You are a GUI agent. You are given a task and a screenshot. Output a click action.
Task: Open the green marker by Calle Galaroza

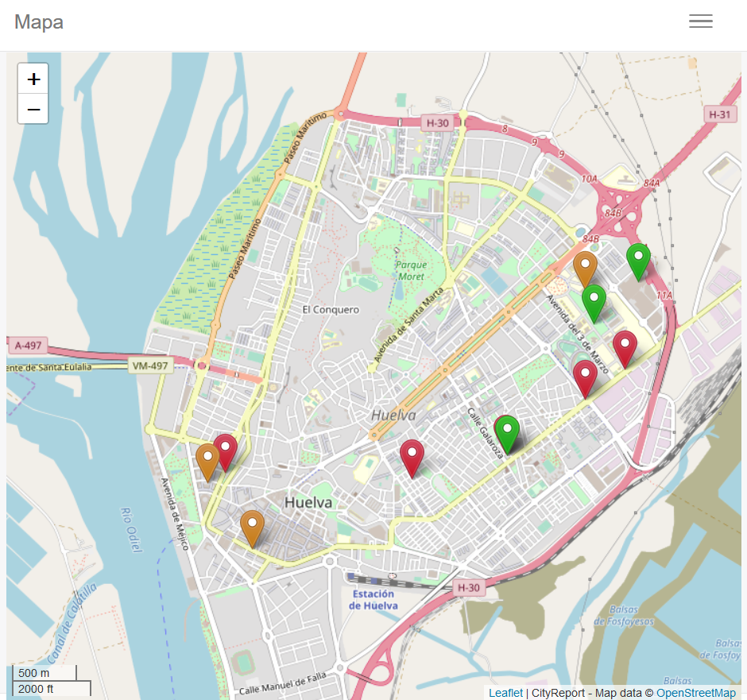507,432
